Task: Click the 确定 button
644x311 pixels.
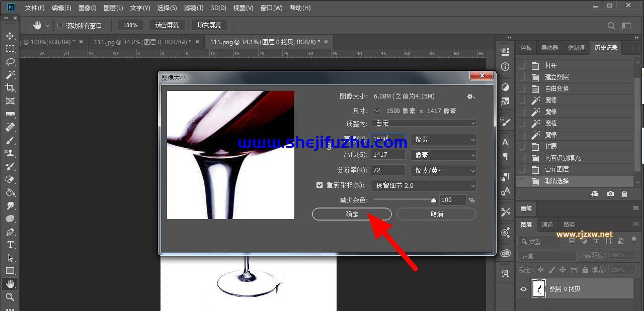Action: tap(352, 214)
